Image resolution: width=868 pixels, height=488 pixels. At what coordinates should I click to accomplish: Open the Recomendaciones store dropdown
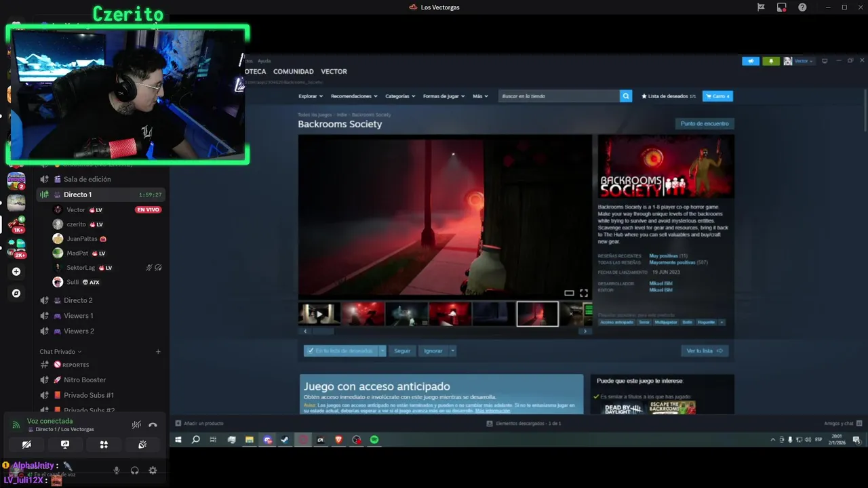tap(353, 96)
